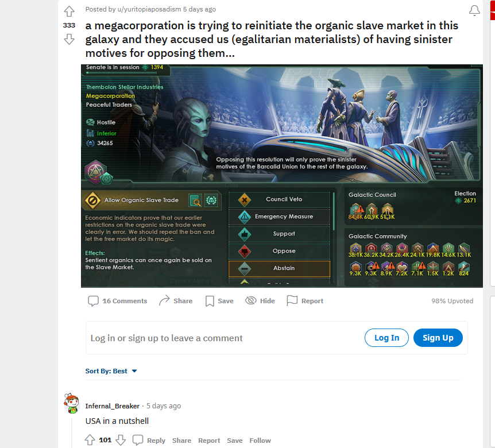
Task: Share the post via Share arrow
Action: (x=176, y=301)
